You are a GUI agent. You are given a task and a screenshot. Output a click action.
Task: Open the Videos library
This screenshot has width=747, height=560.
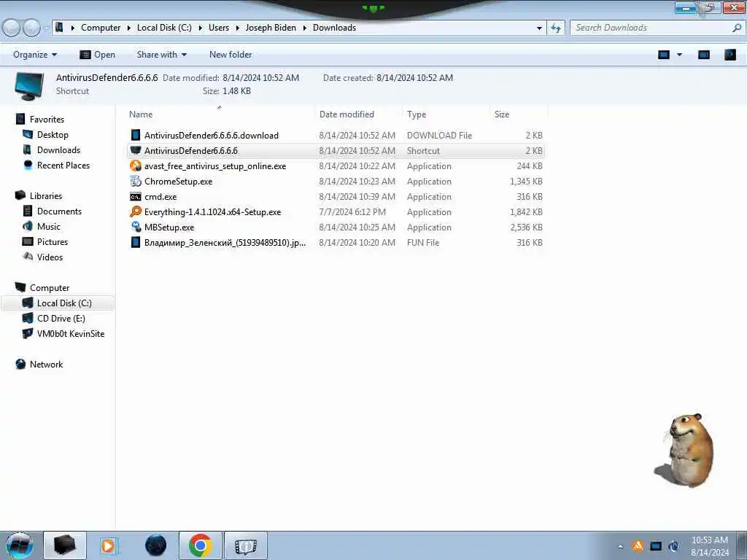[x=50, y=257]
